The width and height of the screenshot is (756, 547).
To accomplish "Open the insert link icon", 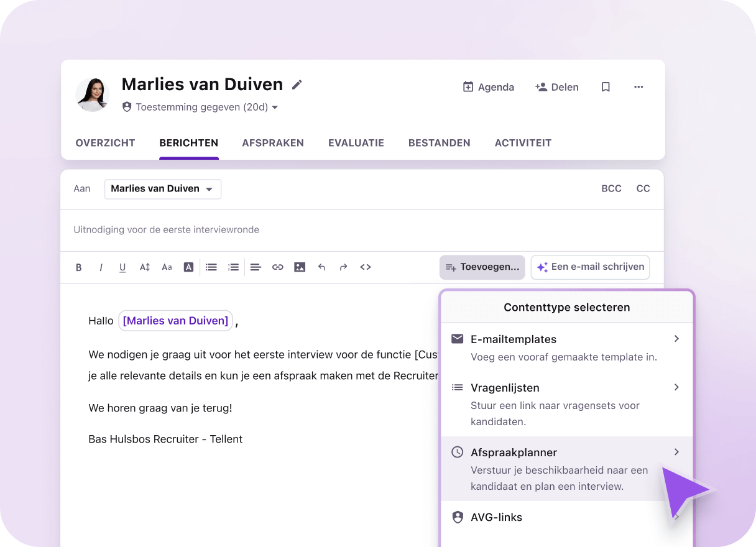I will (x=277, y=267).
